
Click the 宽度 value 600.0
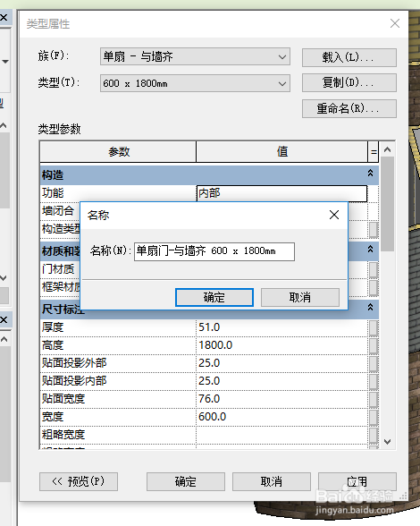281,417
